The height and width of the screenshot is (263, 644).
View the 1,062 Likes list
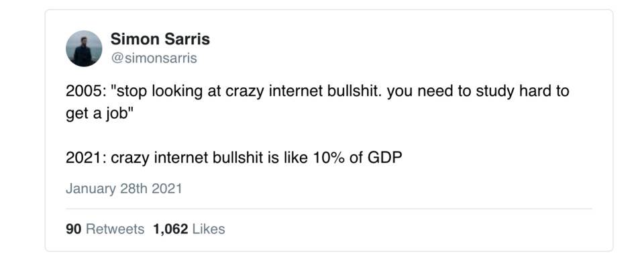pyautogui.click(x=189, y=229)
